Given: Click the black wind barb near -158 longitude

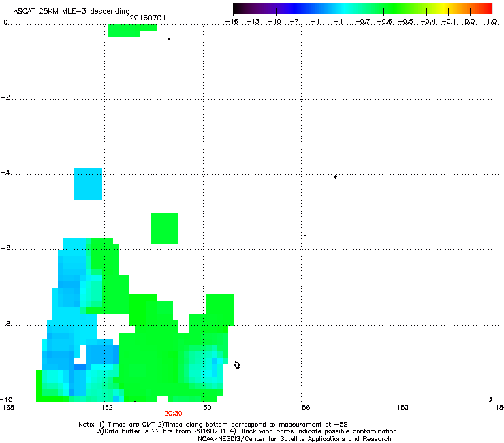Looking at the screenshot, I should [x=237, y=365].
